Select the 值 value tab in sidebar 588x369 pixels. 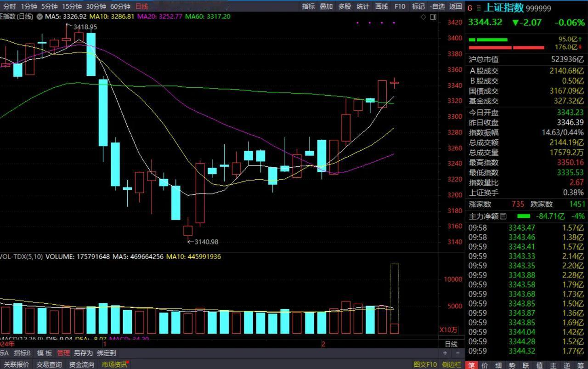point(540,365)
